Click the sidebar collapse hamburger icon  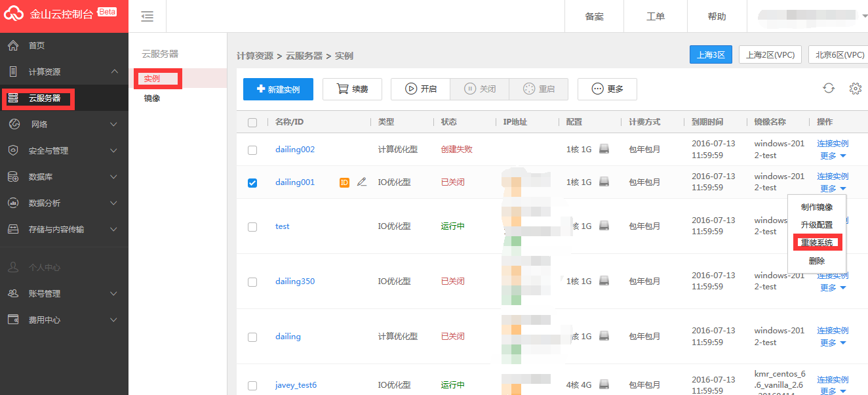tap(148, 16)
